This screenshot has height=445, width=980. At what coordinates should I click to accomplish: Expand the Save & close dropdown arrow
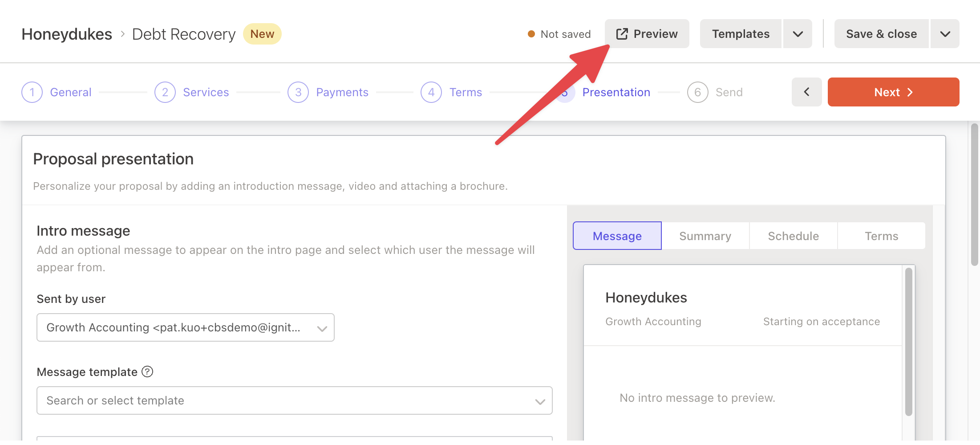pyautogui.click(x=945, y=34)
